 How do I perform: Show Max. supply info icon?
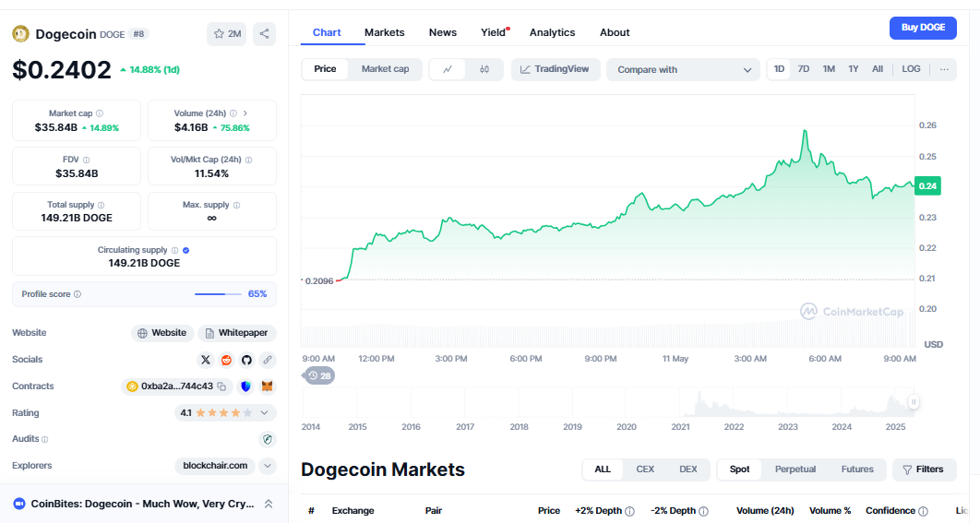(236, 205)
